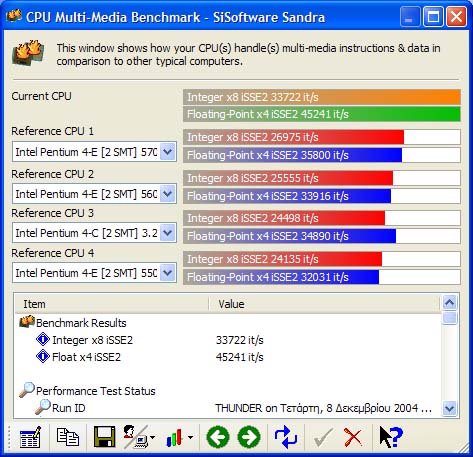Screen dimensions: 473x457
Task: Open the Reference CPU 3 dropdown arrow
Action: (x=168, y=233)
